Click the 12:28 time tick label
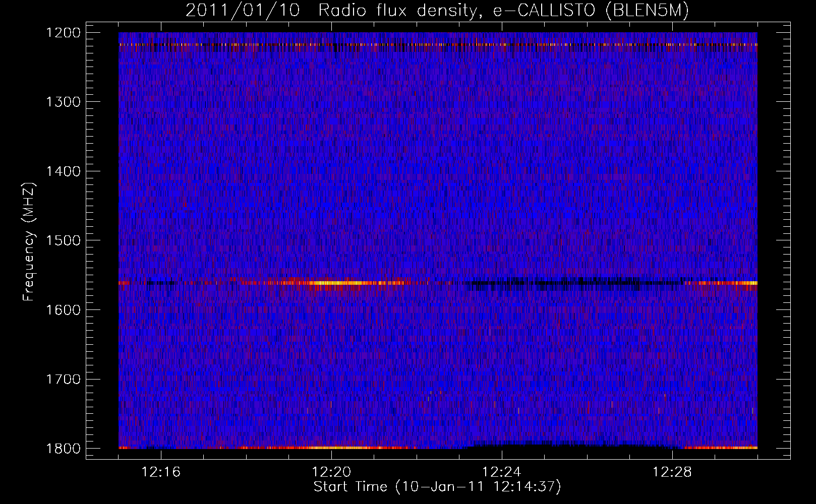This screenshot has height=504, width=816. (672, 472)
